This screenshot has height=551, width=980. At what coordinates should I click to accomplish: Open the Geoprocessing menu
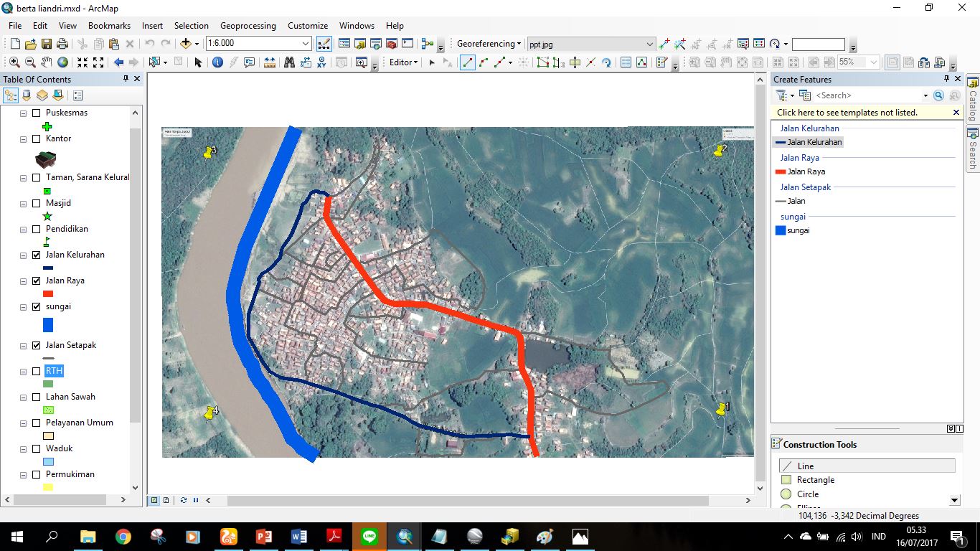(248, 25)
